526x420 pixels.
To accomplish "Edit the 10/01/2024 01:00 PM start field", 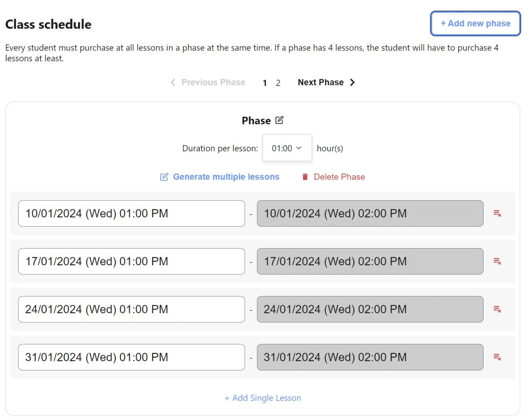I will tap(131, 213).
